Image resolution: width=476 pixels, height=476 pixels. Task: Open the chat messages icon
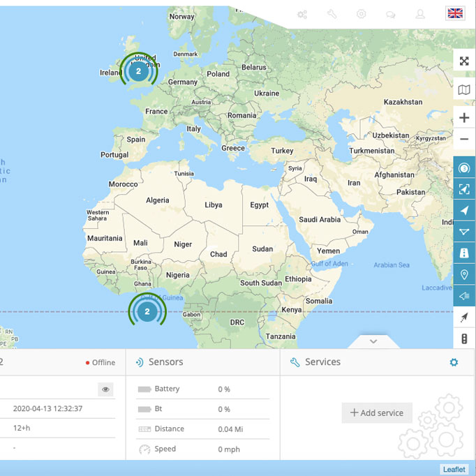(x=390, y=14)
